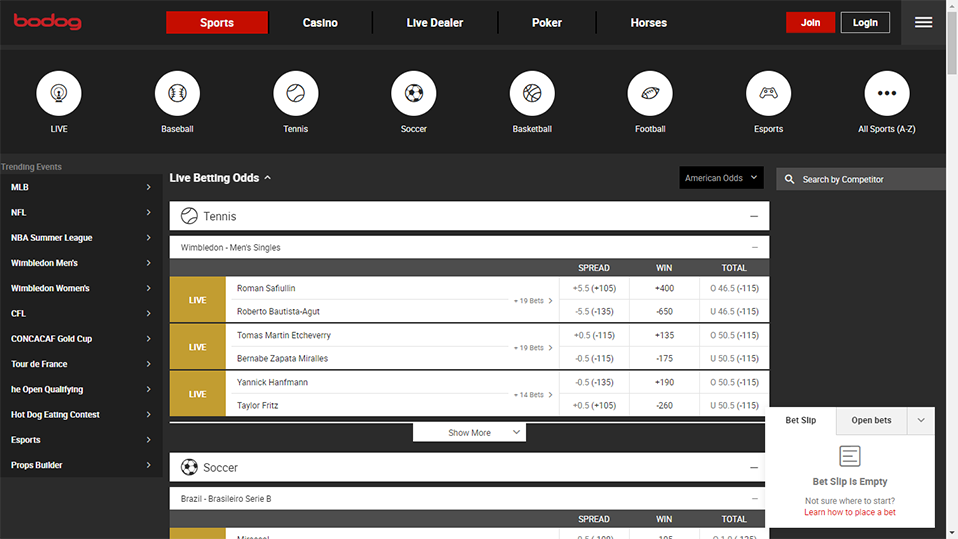The image size is (958, 539).
Task: Switch to the Casino tab
Action: pos(320,23)
